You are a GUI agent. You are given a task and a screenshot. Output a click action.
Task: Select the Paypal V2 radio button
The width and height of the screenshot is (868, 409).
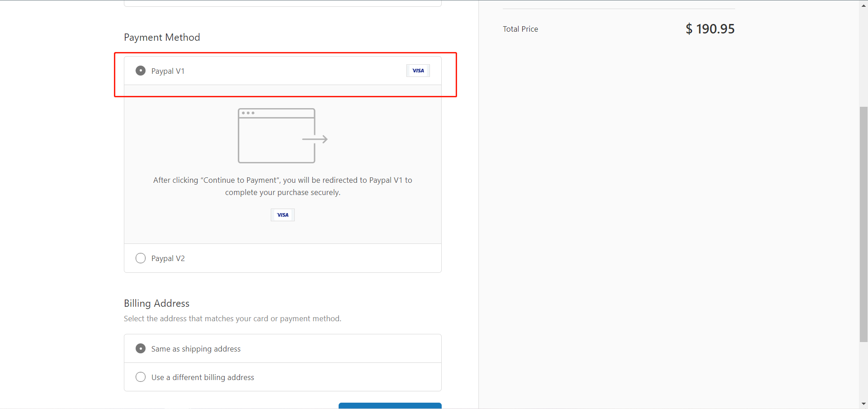click(x=141, y=258)
